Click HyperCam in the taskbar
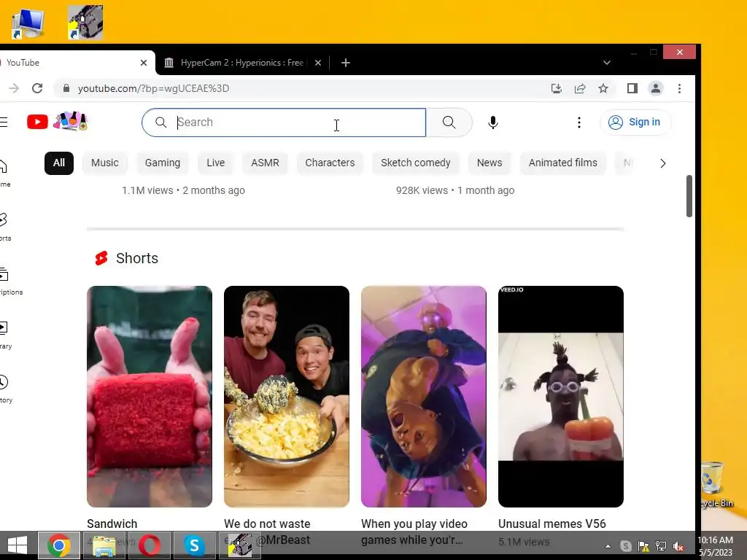The height and width of the screenshot is (560, 747). (x=239, y=545)
